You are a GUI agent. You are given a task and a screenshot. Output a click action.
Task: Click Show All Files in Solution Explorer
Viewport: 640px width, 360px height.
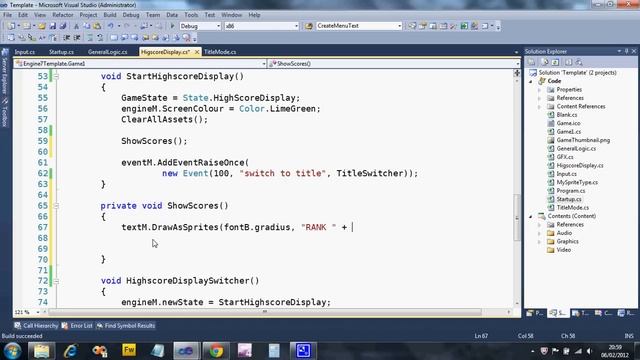[x=545, y=62]
